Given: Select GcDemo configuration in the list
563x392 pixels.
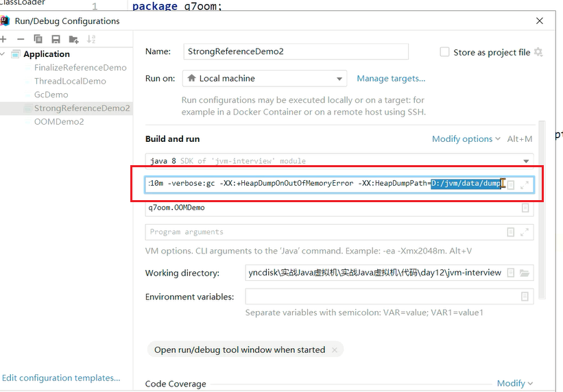Looking at the screenshot, I should pyautogui.click(x=51, y=95).
